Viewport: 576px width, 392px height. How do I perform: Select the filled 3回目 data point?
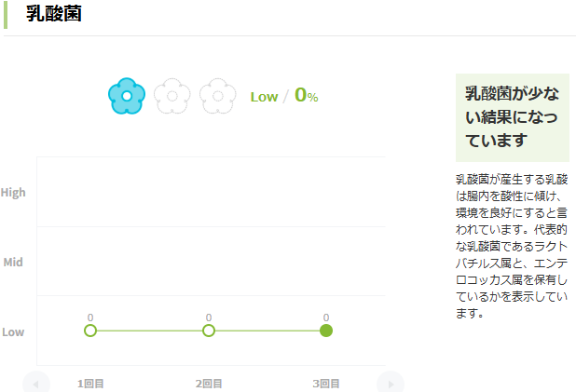click(326, 331)
